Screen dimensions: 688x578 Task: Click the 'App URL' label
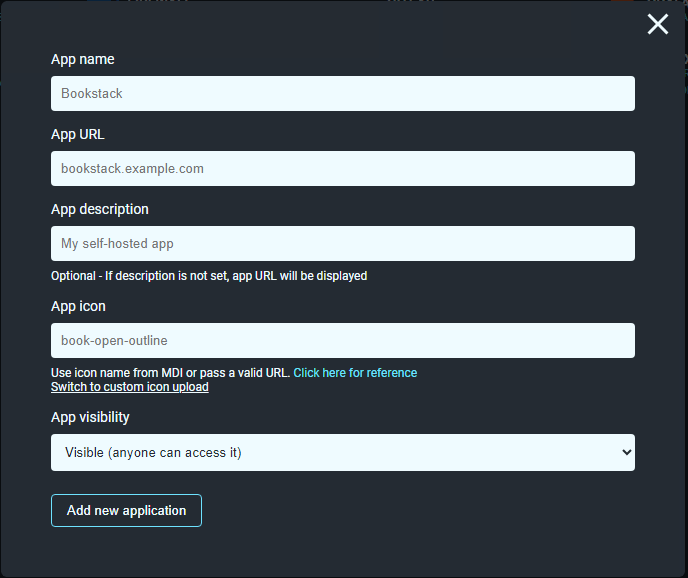[78, 135]
